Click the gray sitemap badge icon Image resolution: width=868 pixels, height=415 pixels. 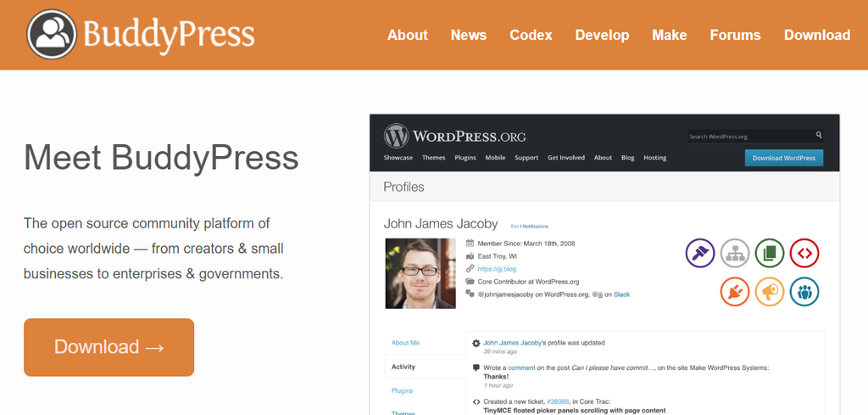[735, 253]
